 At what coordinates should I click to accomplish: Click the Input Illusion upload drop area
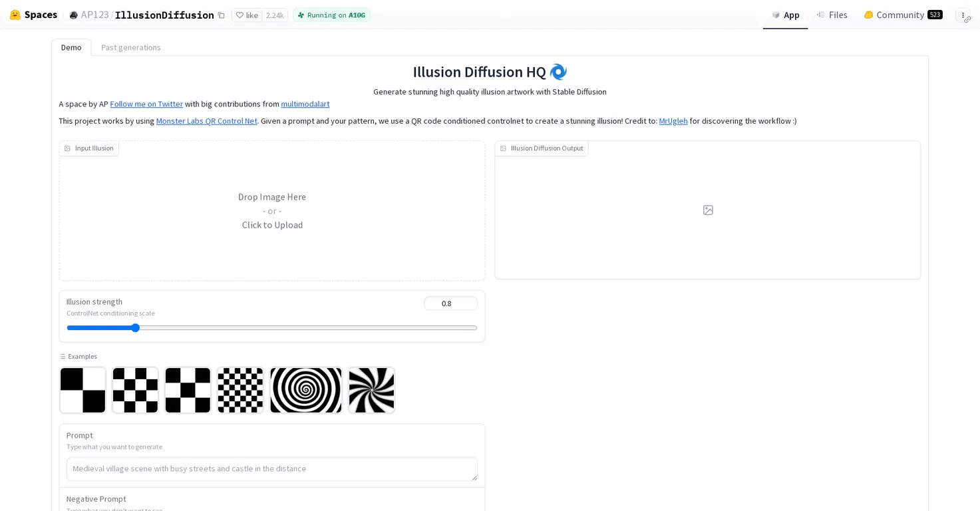(x=272, y=211)
